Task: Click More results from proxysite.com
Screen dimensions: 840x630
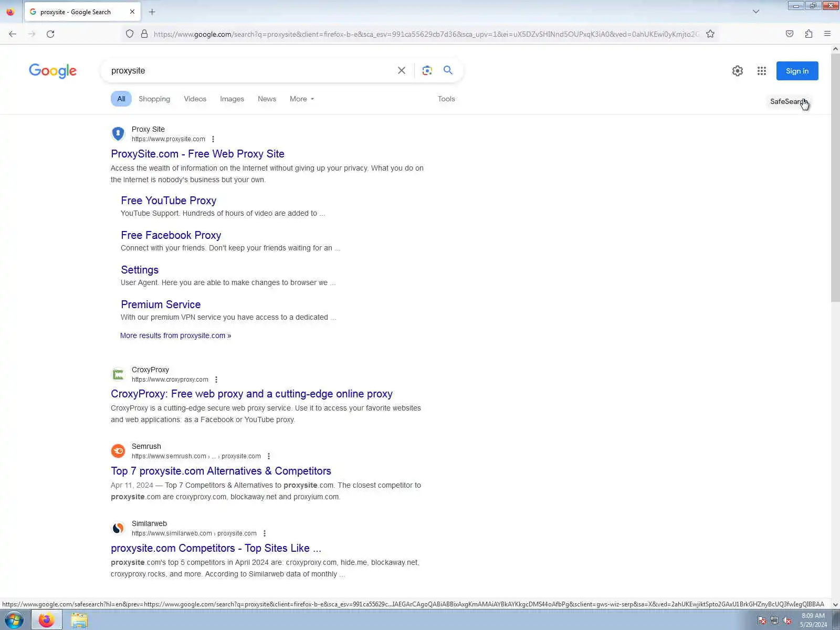Action: coord(176,335)
